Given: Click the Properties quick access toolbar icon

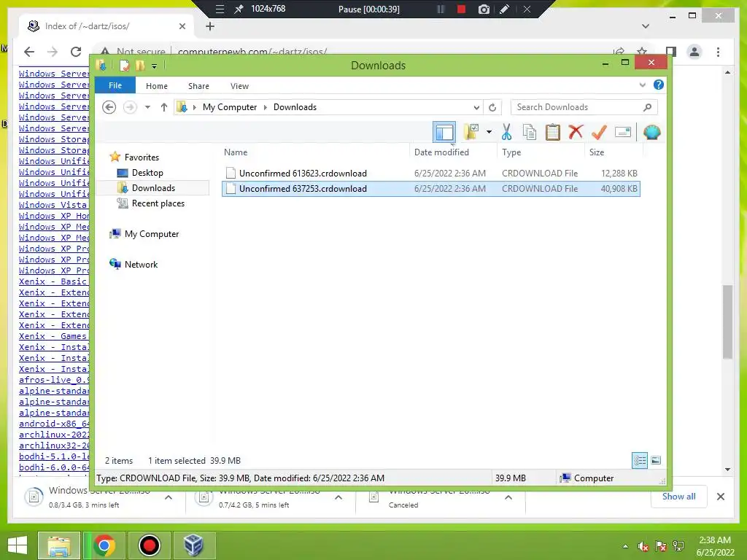Looking at the screenshot, I should point(125,66).
